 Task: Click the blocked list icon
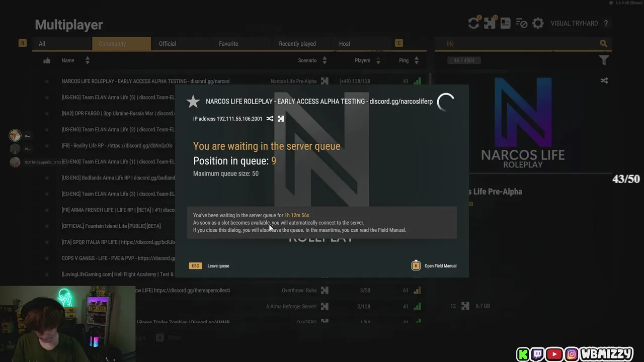click(x=522, y=23)
